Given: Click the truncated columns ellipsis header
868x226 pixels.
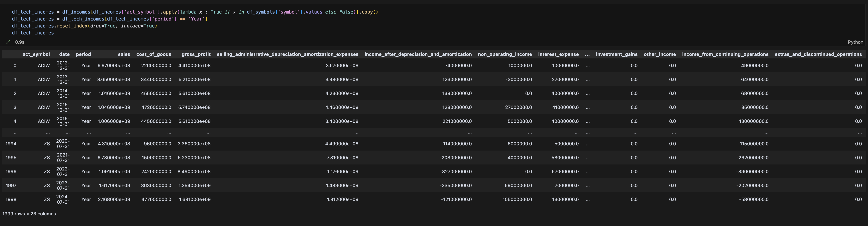Looking at the screenshot, I should pyautogui.click(x=587, y=54).
